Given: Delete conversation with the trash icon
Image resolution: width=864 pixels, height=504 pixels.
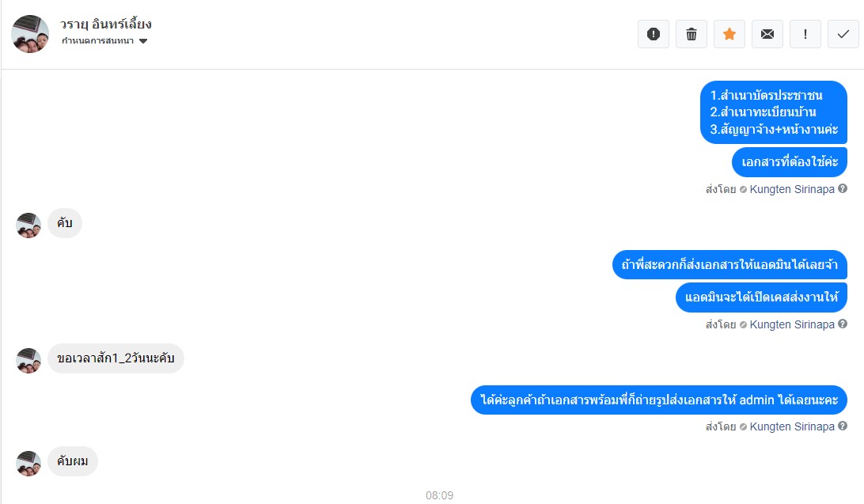Looking at the screenshot, I should coord(691,34).
